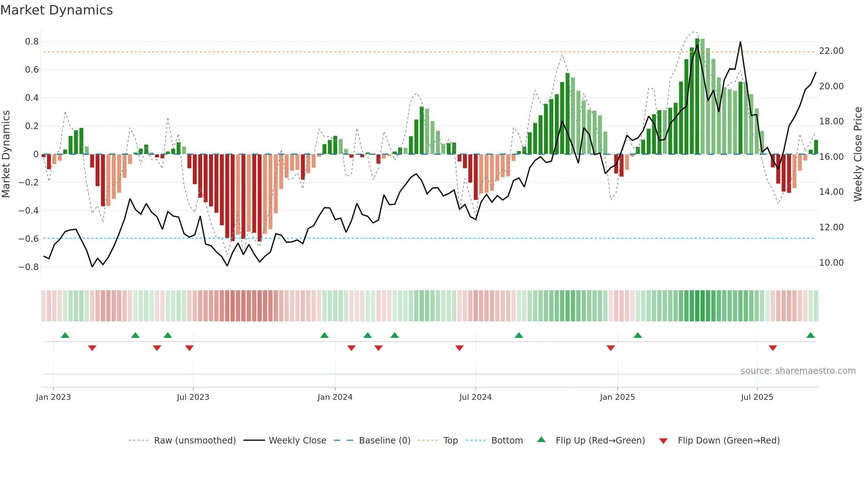Screen dimensions: 868x488
Task: Click the Market Dynamics chart title
Action: (57, 10)
